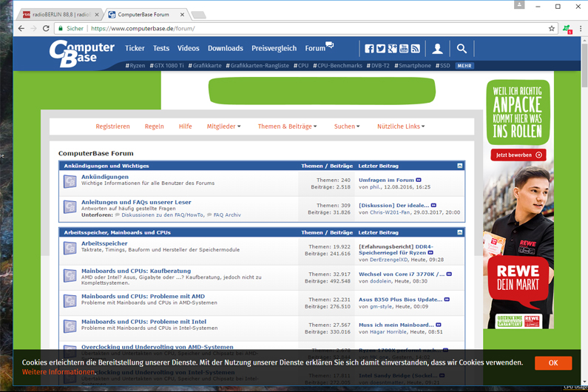The height and width of the screenshot is (392, 588).
Task: Open the Nützliche Links dropdown
Action: pyautogui.click(x=401, y=126)
